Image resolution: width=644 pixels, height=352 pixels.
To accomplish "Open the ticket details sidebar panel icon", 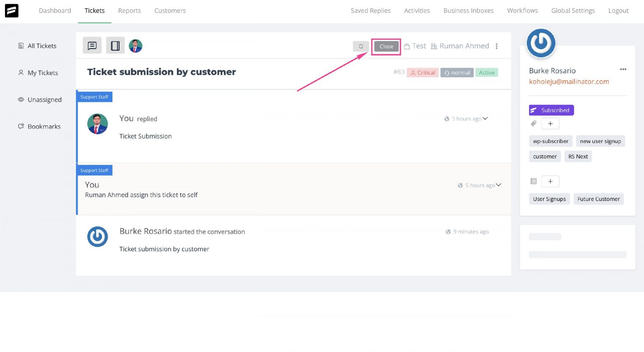I will point(115,45).
